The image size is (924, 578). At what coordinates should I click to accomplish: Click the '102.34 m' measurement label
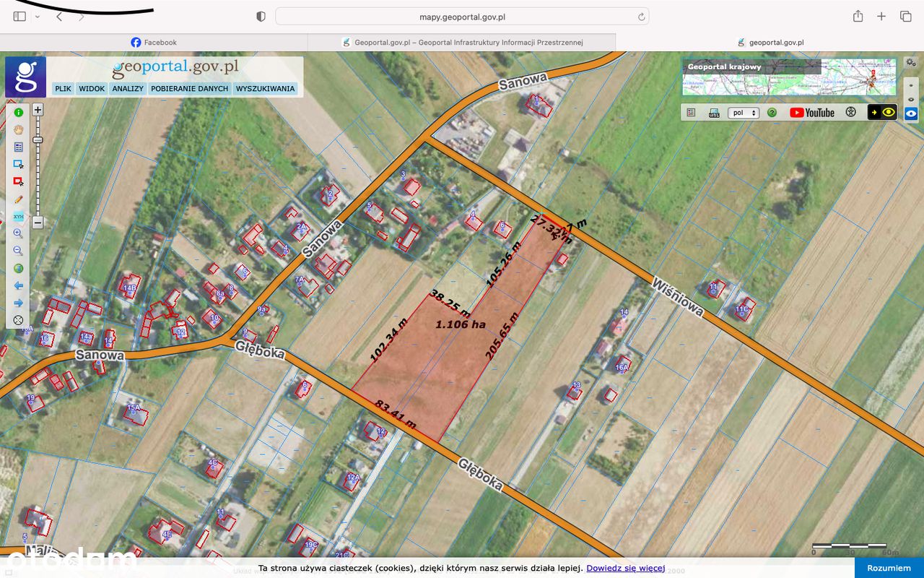pyautogui.click(x=388, y=340)
